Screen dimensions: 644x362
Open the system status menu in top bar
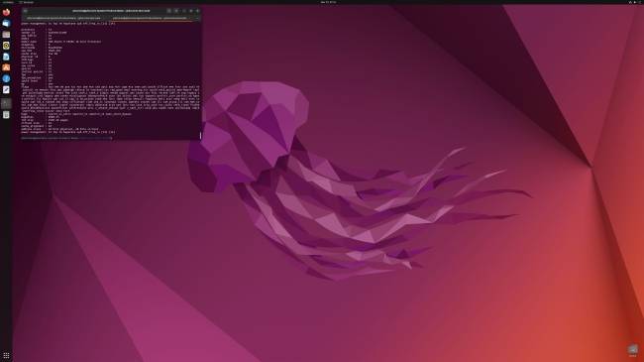point(635,2)
